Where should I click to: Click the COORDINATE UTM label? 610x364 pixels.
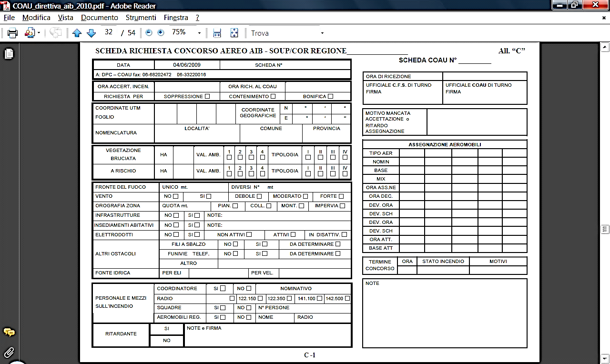pos(118,108)
